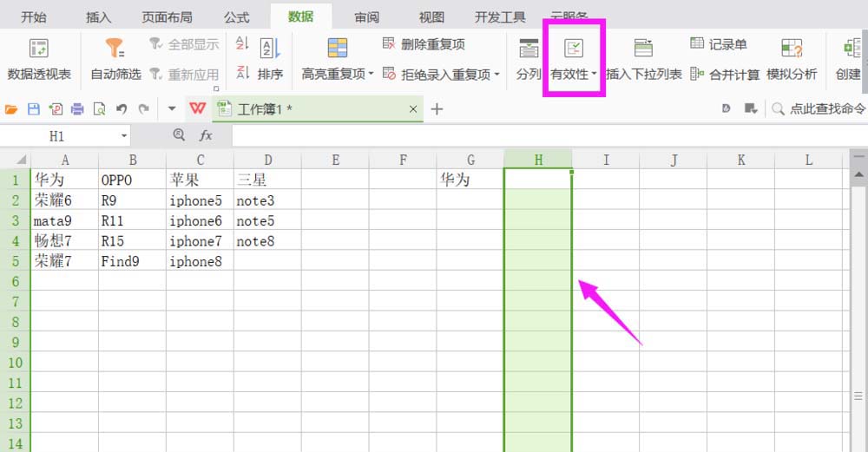Select cell A3 containing mata9
Viewport: 868px width, 452px height.
[x=65, y=220]
